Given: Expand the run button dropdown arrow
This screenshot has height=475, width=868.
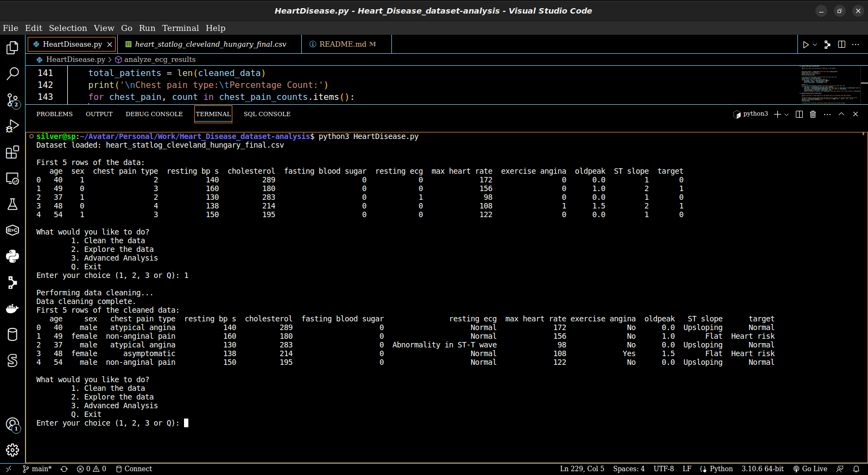Looking at the screenshot, I should [x=815, y=45].
